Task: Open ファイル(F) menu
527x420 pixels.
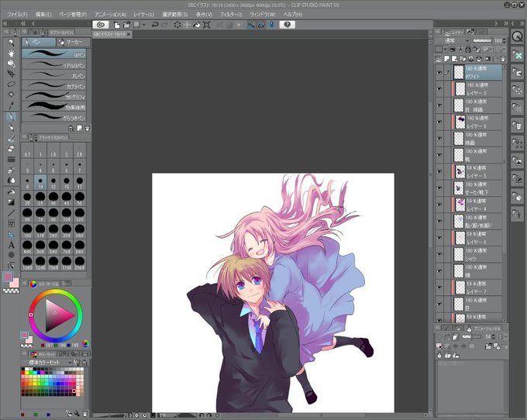Action: coord(18,15)
